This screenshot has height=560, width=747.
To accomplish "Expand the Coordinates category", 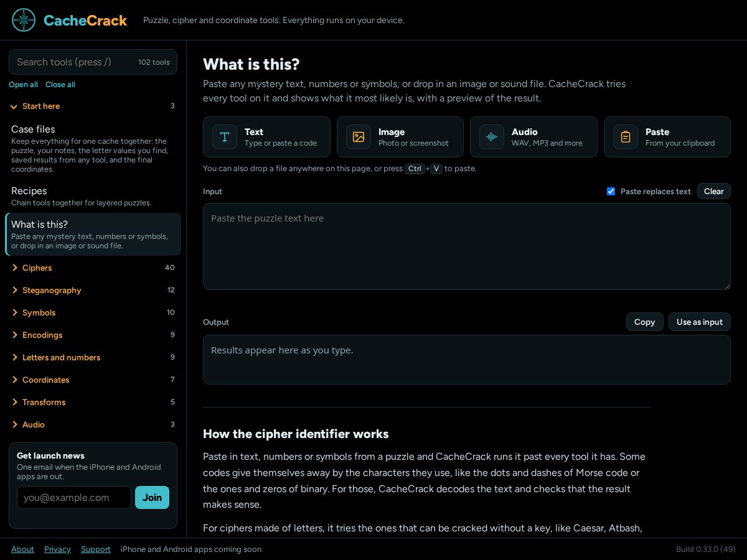I will [93, 380].
